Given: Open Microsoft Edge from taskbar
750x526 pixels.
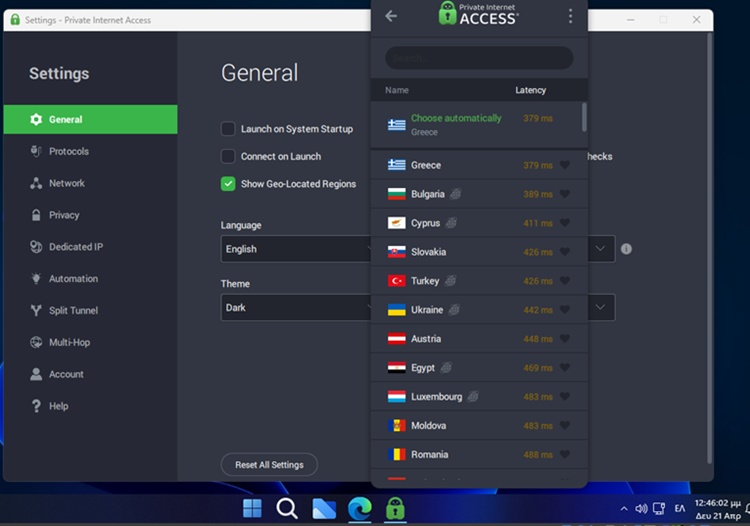Looking at the screenshot, I should [x=360, y=508].
